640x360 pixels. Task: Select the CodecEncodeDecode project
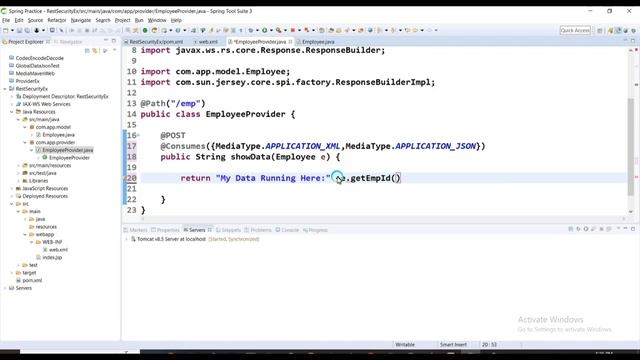click(40, 58)
